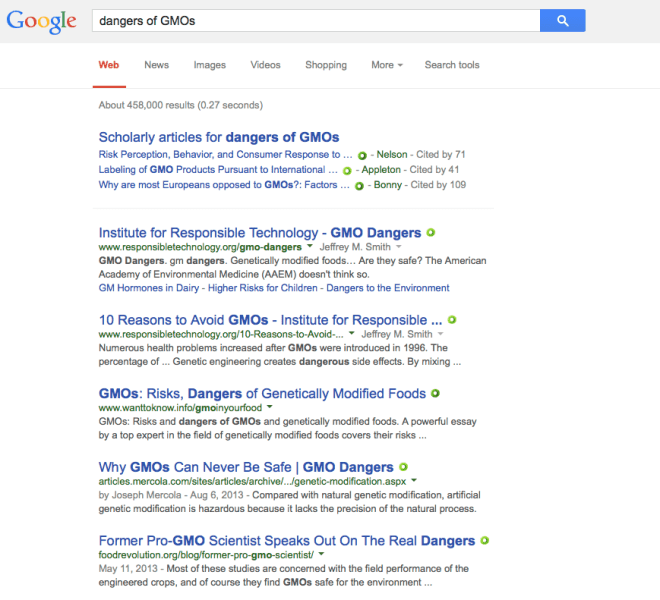Click the Google logo

pyautogui.click(x=41, y=21)
